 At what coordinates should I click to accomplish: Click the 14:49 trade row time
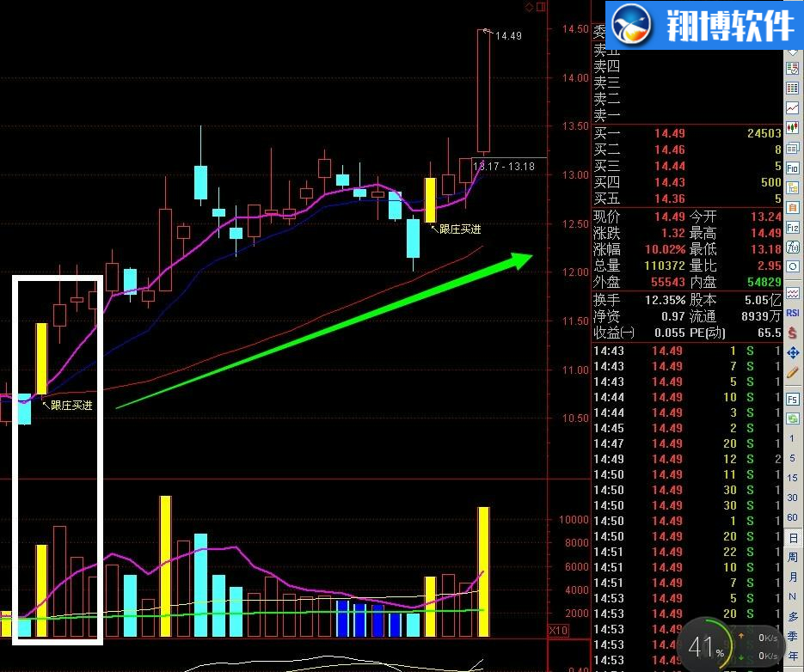(x=609, y=459)
